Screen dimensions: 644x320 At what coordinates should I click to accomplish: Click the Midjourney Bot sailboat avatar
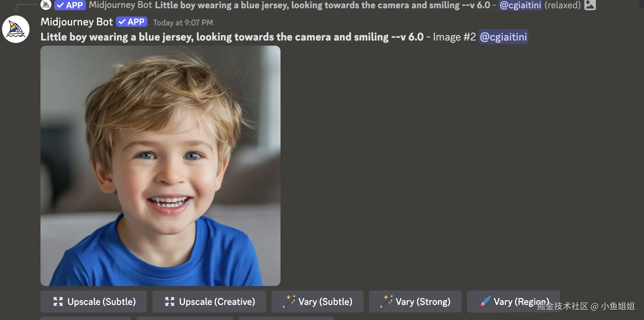pyautogui.click(x=16, y=29)
